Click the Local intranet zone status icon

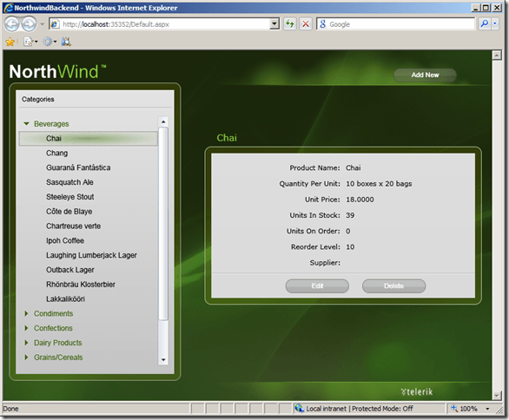pos(299,409)
